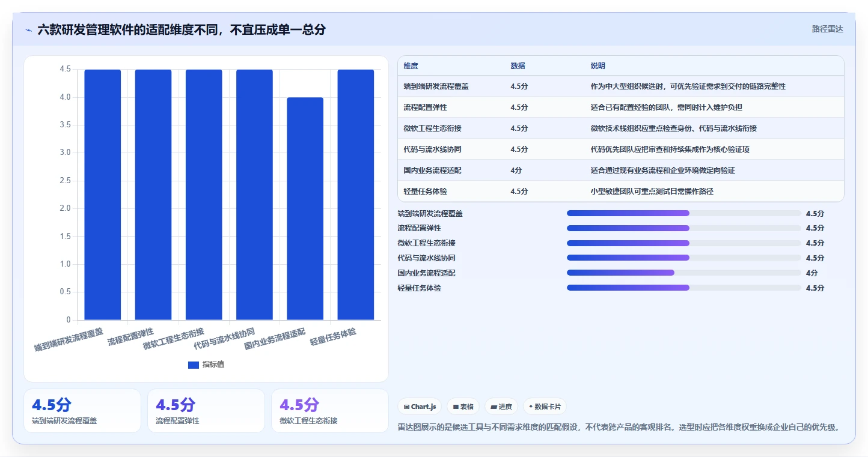This screenshot has width=868, height=457.
Task: Click the 端到端研发流程覆盖 label in the progress list
Action: pyautogui.click(x=430, y=213)
